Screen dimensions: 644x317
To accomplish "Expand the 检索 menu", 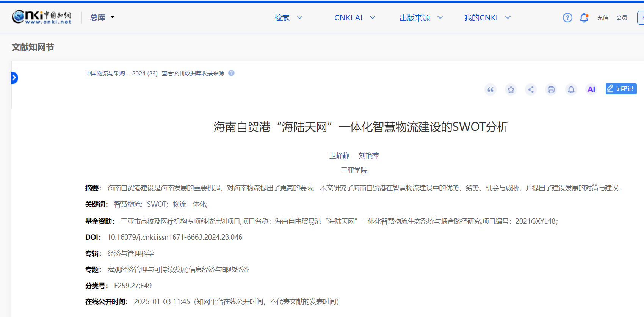I will coord(288,18).
